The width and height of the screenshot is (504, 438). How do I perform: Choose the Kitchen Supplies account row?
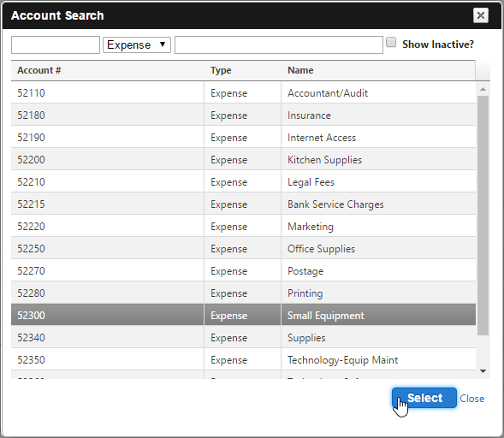[x=243, y=159]
